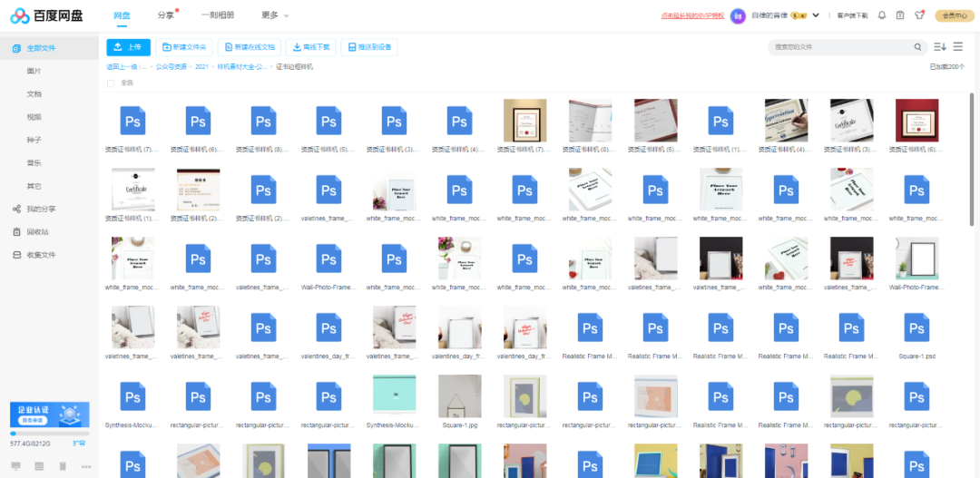Viewport: 980px width, 478px height.
Task: Click the 577.4G/8212G storage text
Action: pyautogui.click(x=31, y=444)
